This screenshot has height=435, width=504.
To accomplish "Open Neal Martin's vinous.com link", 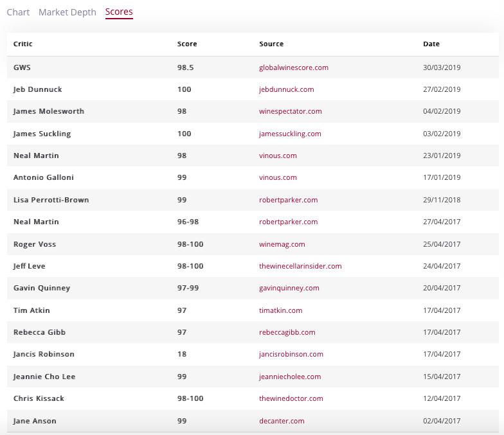I will pyautogui.click(x=278, y=155).
